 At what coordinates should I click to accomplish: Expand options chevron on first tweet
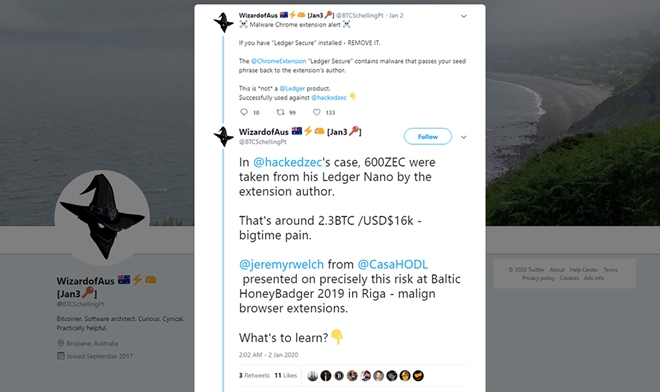pos(463,16)
